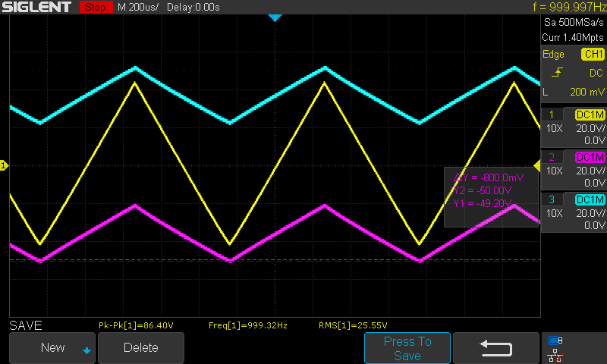
Task: Open the New dropdown arrow
Action: (86, 350)
